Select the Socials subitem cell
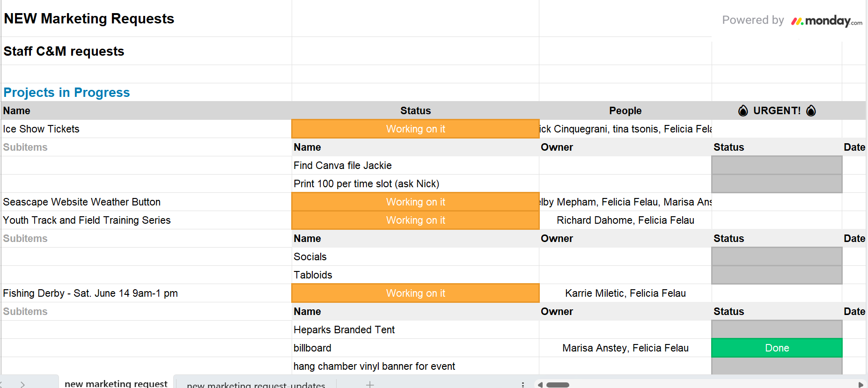Screen dimensions: 868x388 pos(415,256)
